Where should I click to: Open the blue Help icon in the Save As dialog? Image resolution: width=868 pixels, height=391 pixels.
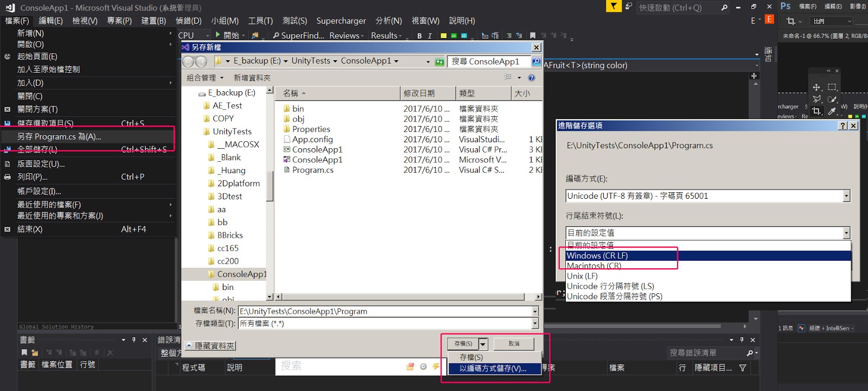point(532,78)
